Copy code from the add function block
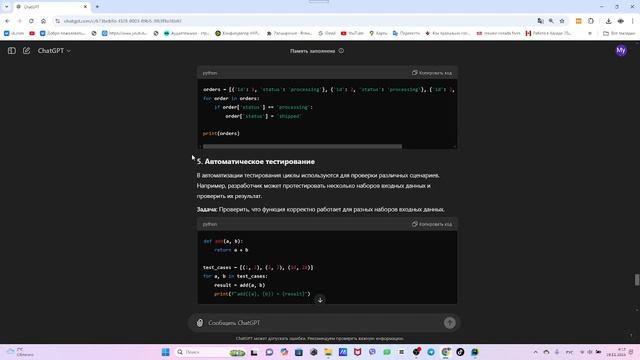 432,224
